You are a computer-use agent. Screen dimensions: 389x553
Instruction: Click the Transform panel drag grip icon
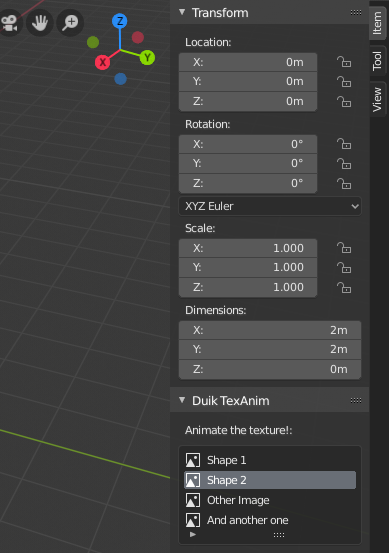356,13
